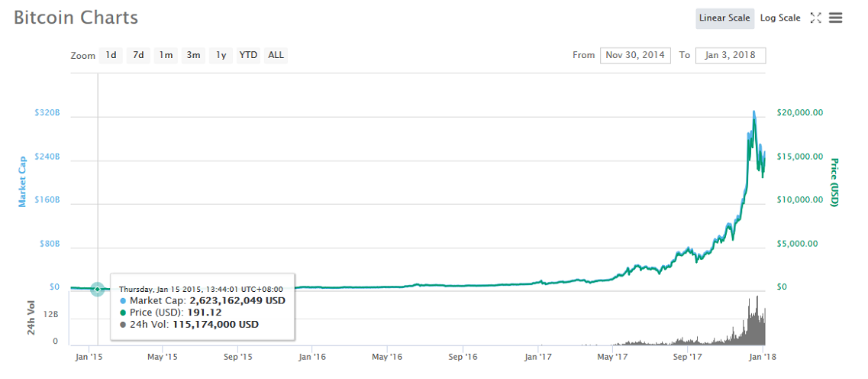The height and width of the screenshot is (379, 868).
Task: Set zoom to 1m
Action: click(x=166, y=56)
